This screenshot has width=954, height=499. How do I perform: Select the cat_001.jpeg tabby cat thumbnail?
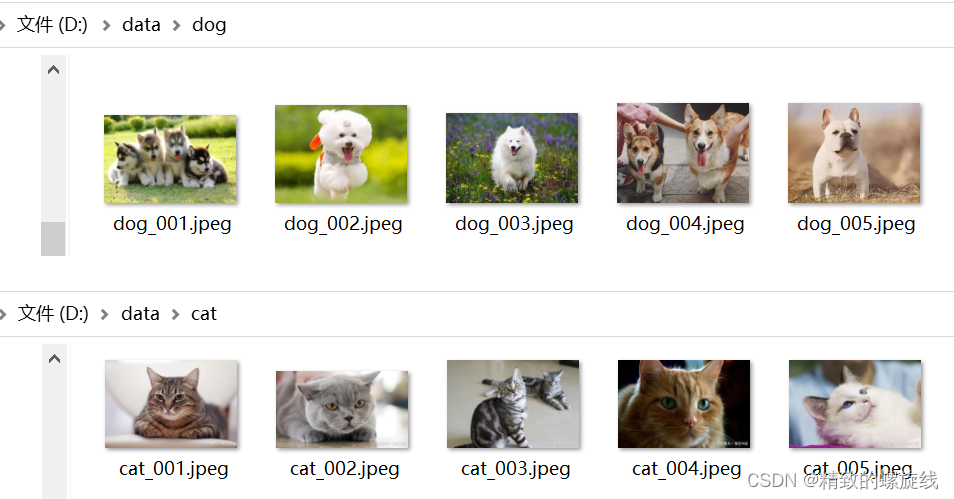pyautogui.click(x=171, y=404)
